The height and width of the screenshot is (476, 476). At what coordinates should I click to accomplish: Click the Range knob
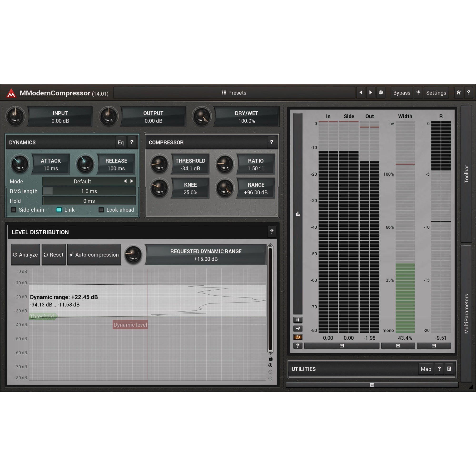click(225, 188)
